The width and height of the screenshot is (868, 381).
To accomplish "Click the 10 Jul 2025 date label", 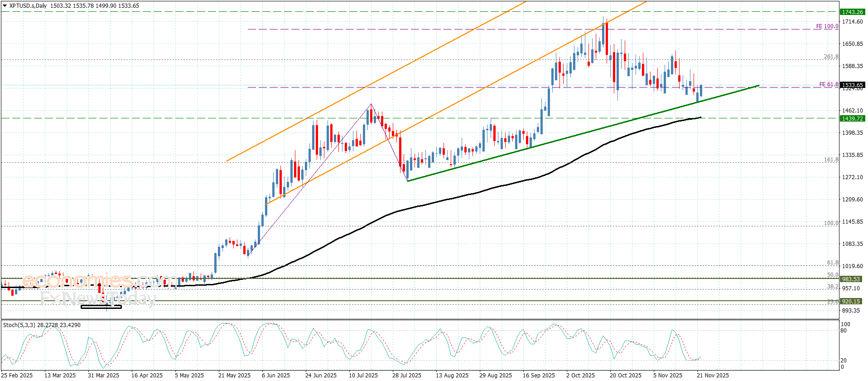I will click(x=363, y=375).
